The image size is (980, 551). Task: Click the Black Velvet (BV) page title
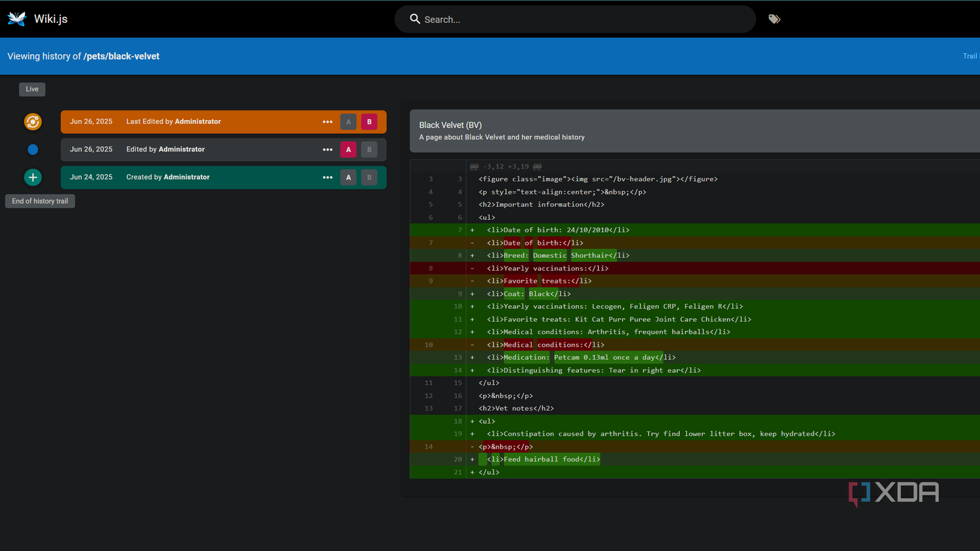click(x=450, y=125)
